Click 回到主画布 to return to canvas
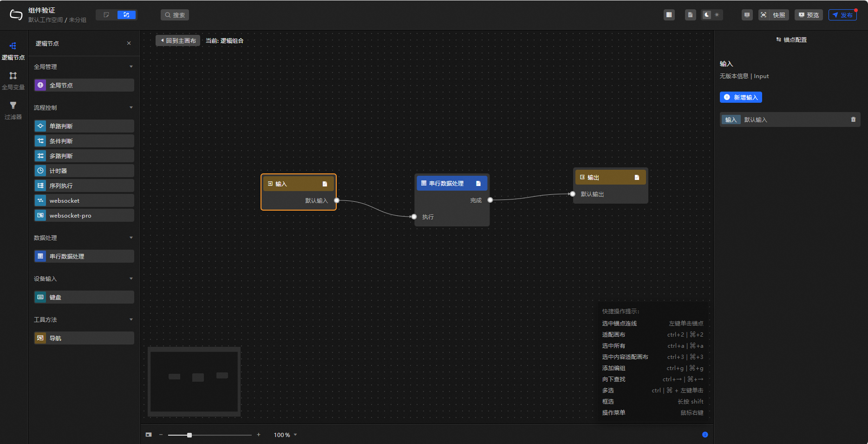The image size is (868, 444). pos(178,41)
